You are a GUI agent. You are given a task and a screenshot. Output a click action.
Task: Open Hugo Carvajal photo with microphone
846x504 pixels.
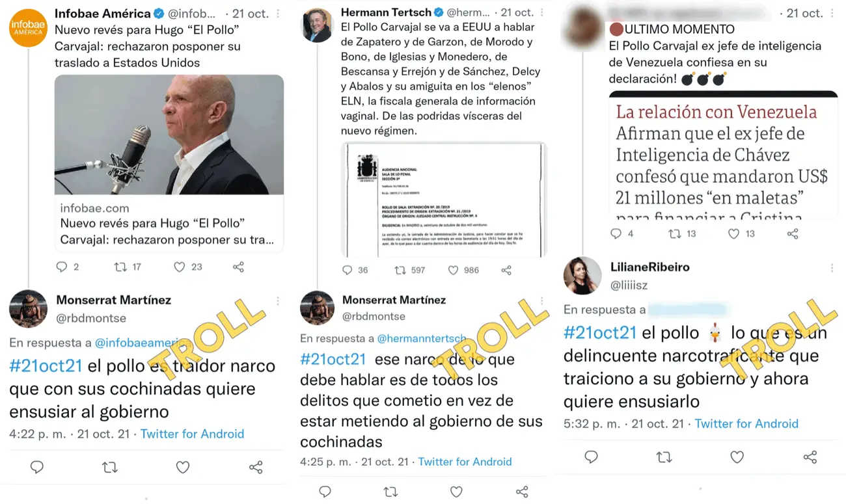coord(169,135)
